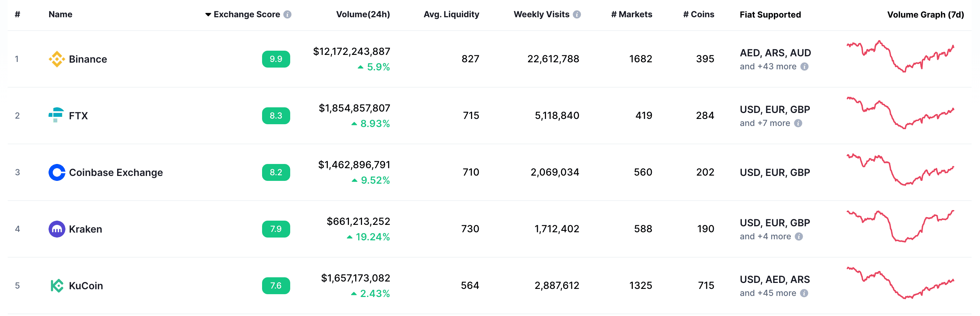This screenshot has height=316, width=980.
Task: Click the Binance logo icon
Action: [x=57, y=59]
